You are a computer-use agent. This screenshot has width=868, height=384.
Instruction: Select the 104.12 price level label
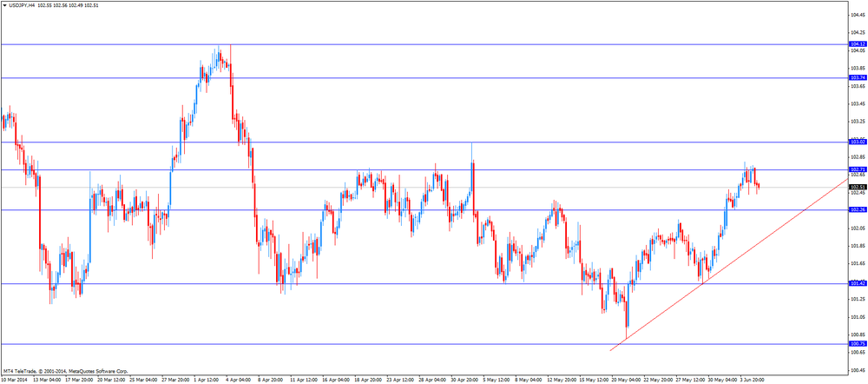coord(858,43)
